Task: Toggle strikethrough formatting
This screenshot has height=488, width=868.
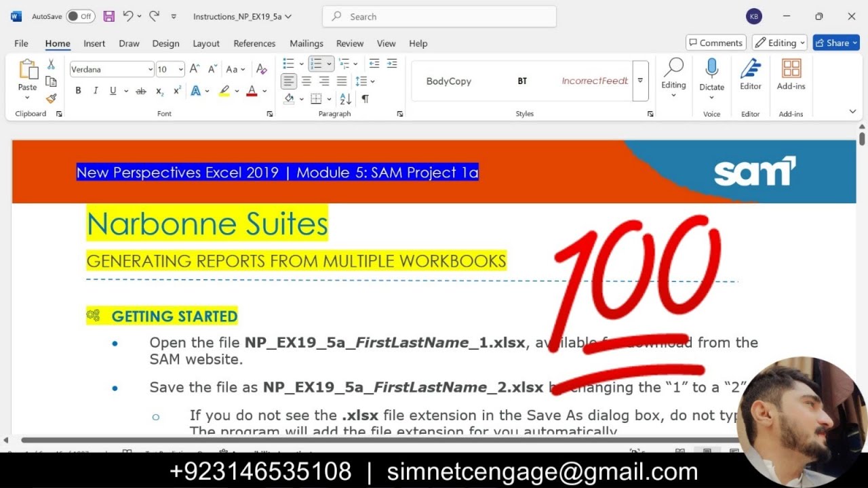Action: click(x=141, y=91)
